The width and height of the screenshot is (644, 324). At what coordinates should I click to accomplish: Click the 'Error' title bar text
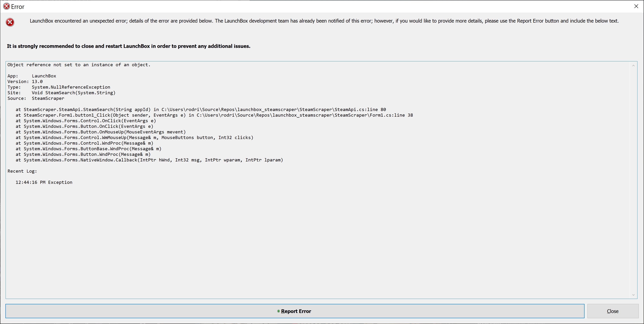coord(18,7)
